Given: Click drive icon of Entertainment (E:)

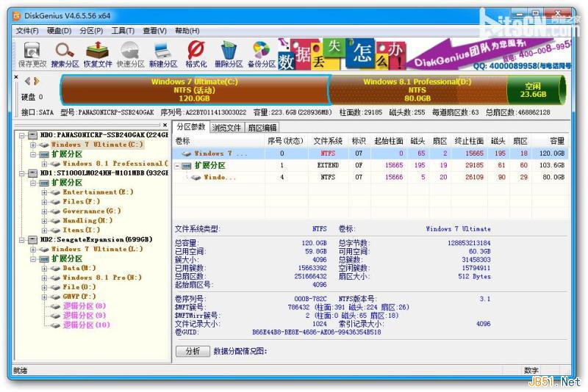Looking at the screenshot, I should tap(56, 192).
